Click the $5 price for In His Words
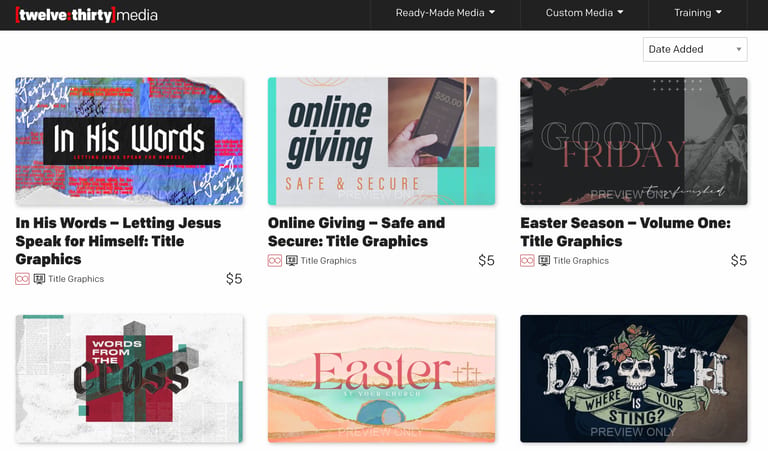The width and height of the screenshot is (768, 451). 234,279
